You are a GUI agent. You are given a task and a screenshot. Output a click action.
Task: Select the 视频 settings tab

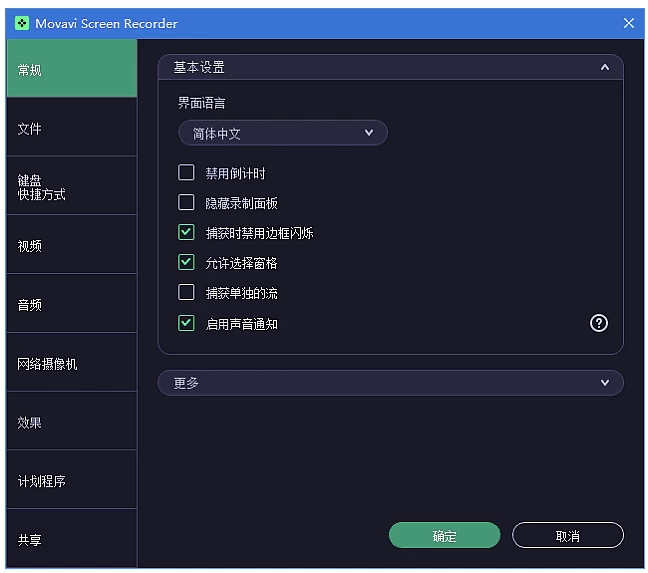[71, 246]
